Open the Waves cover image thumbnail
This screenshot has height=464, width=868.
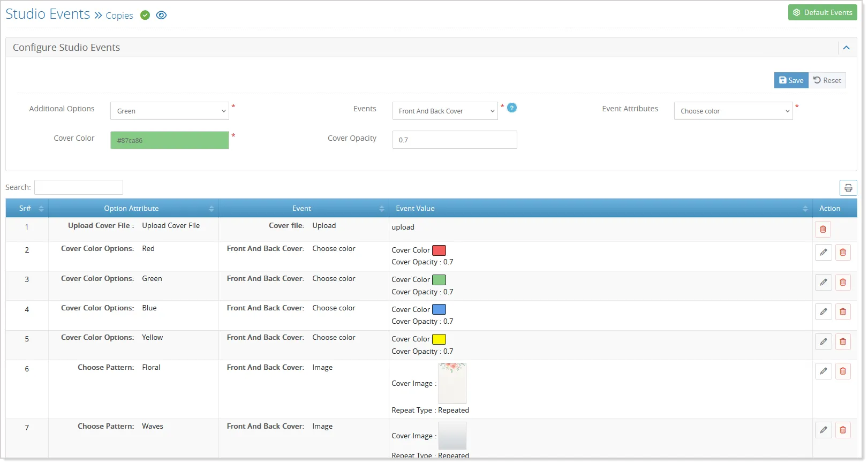click(452, 436)
